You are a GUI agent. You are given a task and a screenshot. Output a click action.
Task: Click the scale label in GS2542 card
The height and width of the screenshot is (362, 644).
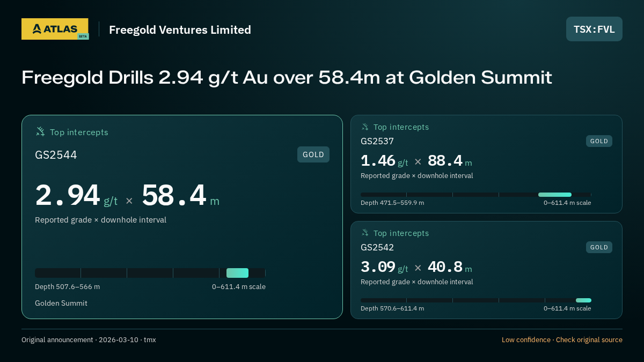click(567, 308)
